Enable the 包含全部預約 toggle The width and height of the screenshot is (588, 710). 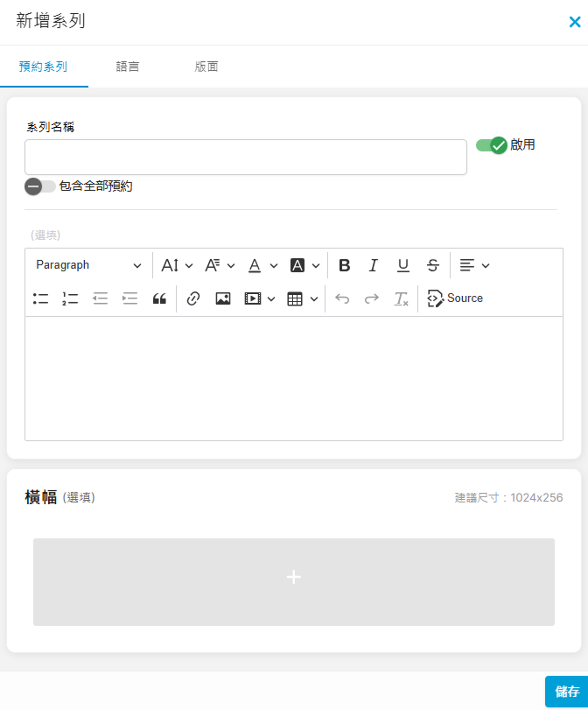click(x=40, y=186)
